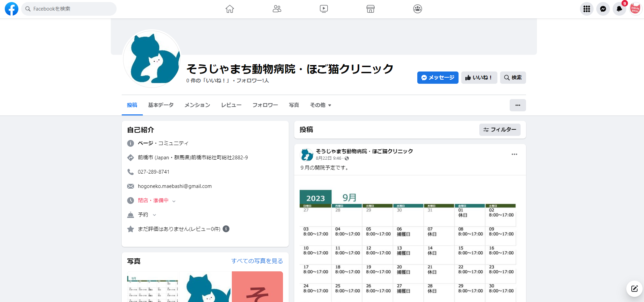Image resolution: width=644 pixels, height=302 pixels.
Task: Open the すべての写真を見る link
Action: [257, 261]
